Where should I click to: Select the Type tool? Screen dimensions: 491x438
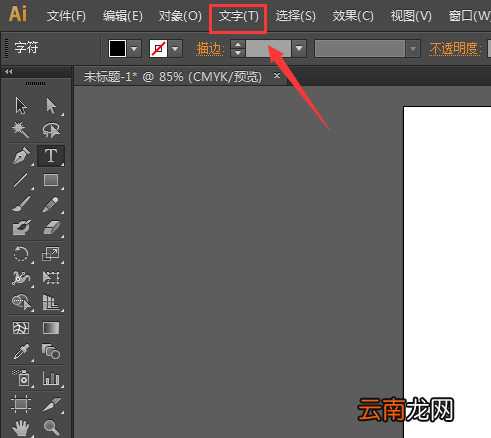[x=51, y=156]
